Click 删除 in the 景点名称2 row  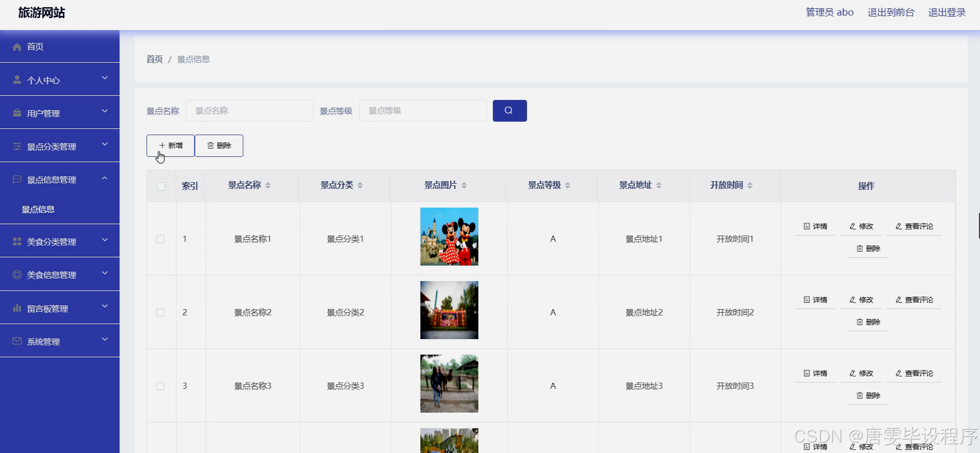coord(868,322)
